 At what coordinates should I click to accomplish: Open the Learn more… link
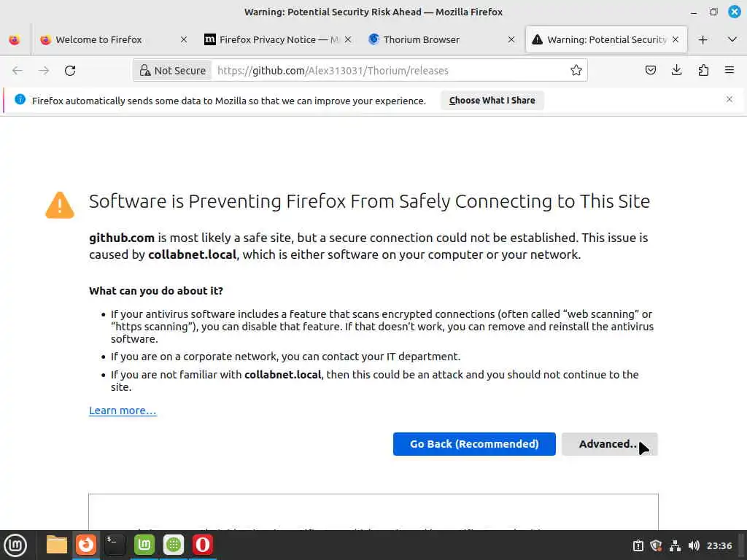click(123, 411)
